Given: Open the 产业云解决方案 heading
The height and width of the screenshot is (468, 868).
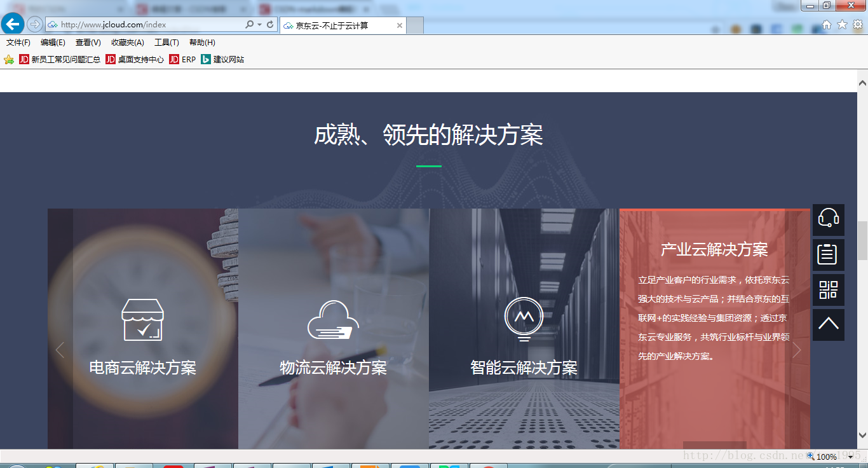Looking at the screenshot, I should point(714,250).
